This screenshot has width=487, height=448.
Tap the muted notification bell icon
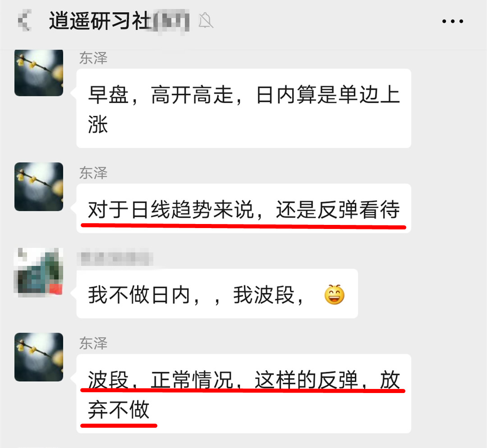[x=206, y=20]
